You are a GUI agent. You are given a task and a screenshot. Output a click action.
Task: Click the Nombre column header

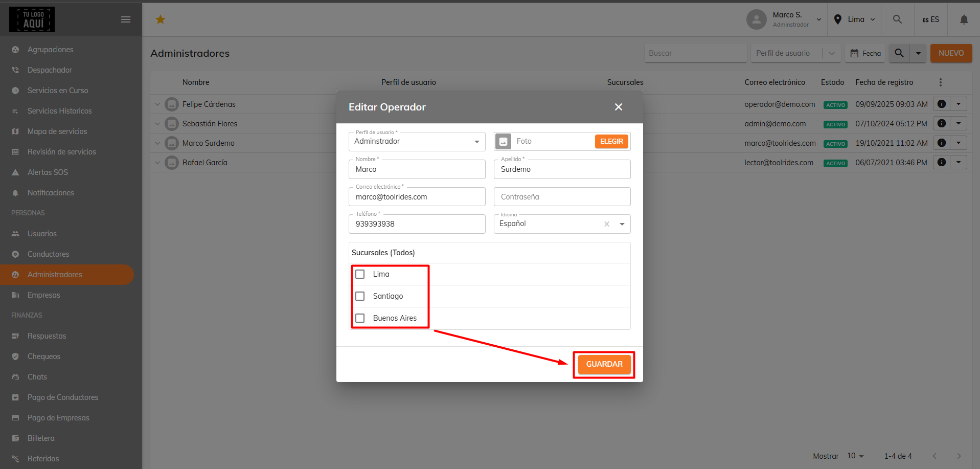tap(196, 82)
